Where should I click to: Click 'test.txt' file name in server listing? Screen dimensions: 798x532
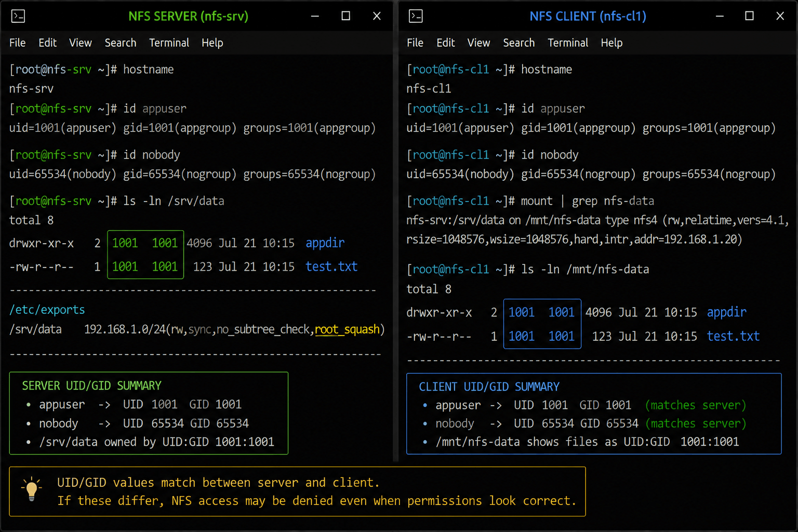click(331, 267)
